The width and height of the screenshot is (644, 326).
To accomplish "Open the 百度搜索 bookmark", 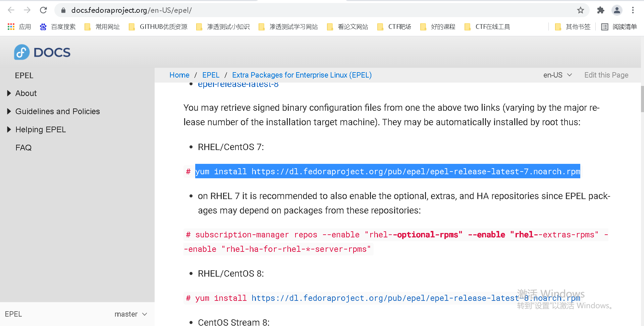I will click(x=58, y=27).
